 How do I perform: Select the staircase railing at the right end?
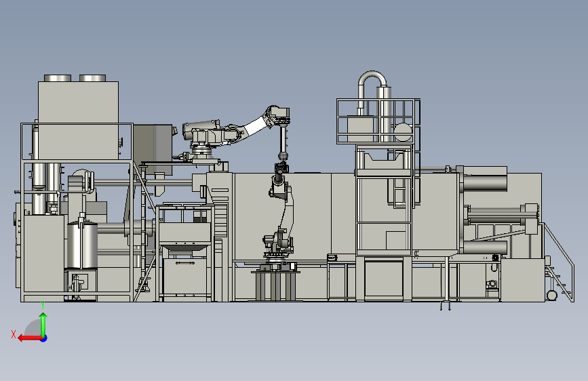pyautogui.click(x=559, y=262)
